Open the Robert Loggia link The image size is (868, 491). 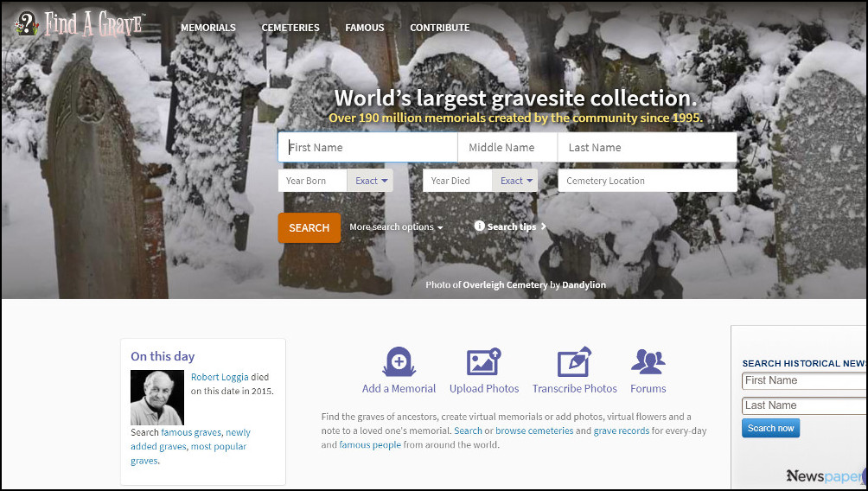[x=220, y=377]
